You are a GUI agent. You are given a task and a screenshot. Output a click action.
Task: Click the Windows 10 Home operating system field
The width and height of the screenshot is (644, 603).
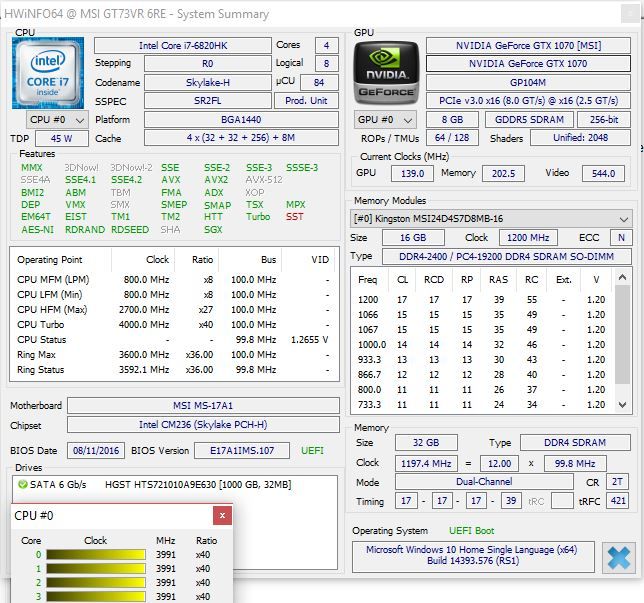click(473, 556)
